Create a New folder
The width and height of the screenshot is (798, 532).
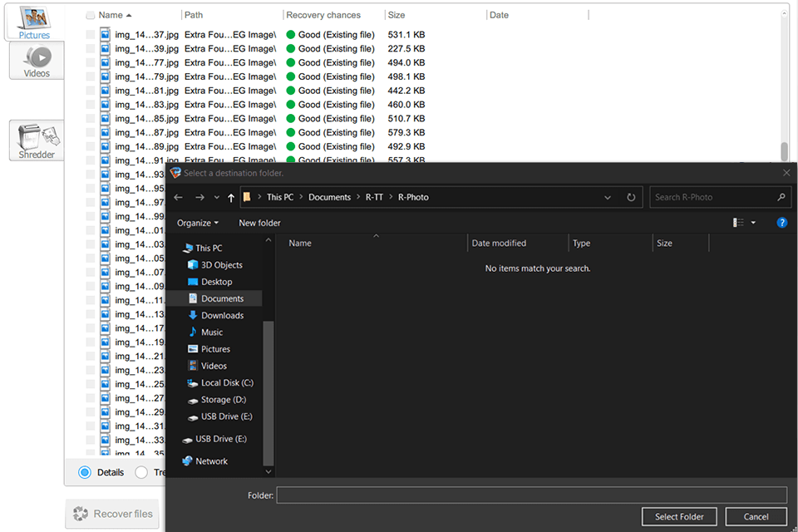(259, 223)
